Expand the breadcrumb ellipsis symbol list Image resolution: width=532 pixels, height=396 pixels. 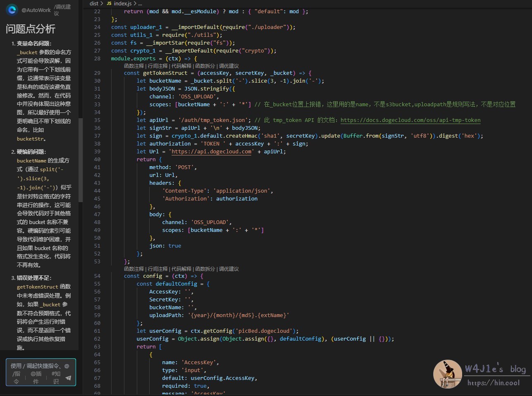(x=140, y=3)
